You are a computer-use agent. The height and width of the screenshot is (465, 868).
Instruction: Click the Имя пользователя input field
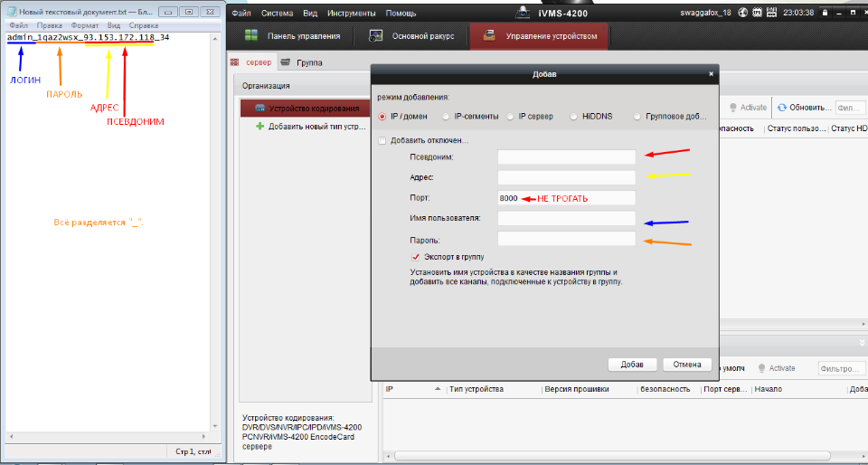(x=566, y=218)
